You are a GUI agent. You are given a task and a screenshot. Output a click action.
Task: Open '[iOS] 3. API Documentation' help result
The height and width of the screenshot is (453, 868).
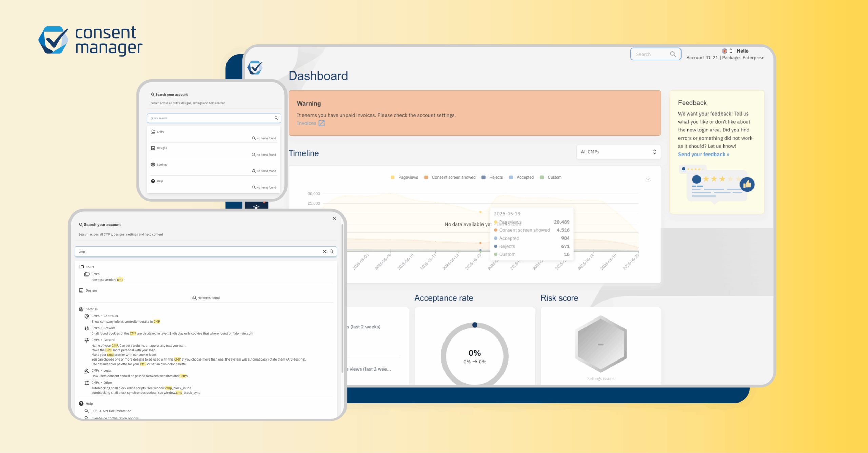coord(111,411)
